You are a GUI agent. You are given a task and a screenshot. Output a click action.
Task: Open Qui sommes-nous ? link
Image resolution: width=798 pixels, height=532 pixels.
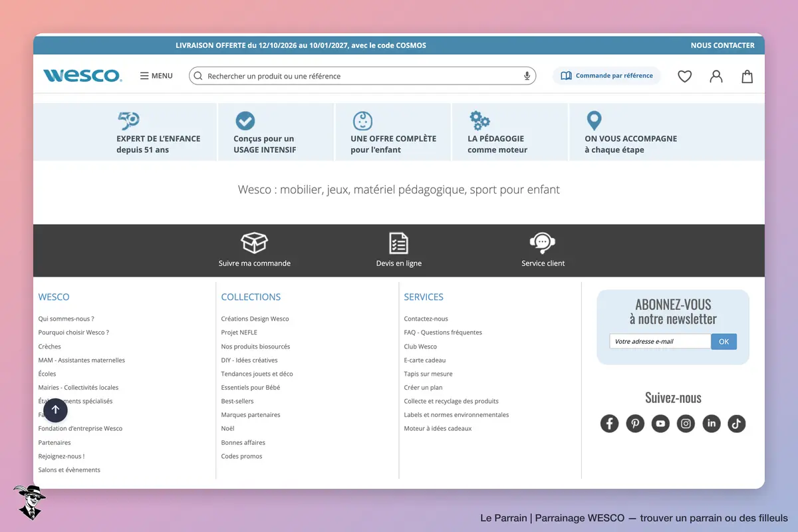pos(66,319)
